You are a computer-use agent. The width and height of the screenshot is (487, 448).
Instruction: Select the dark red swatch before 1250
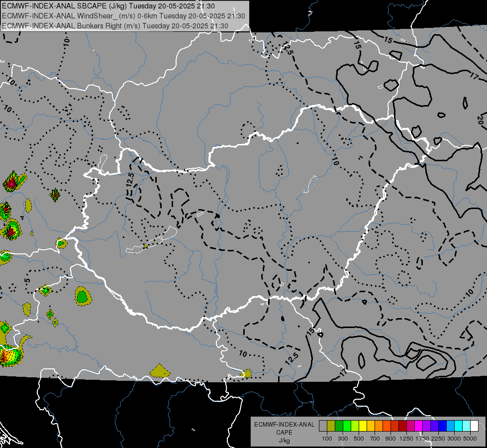[402, 426]
